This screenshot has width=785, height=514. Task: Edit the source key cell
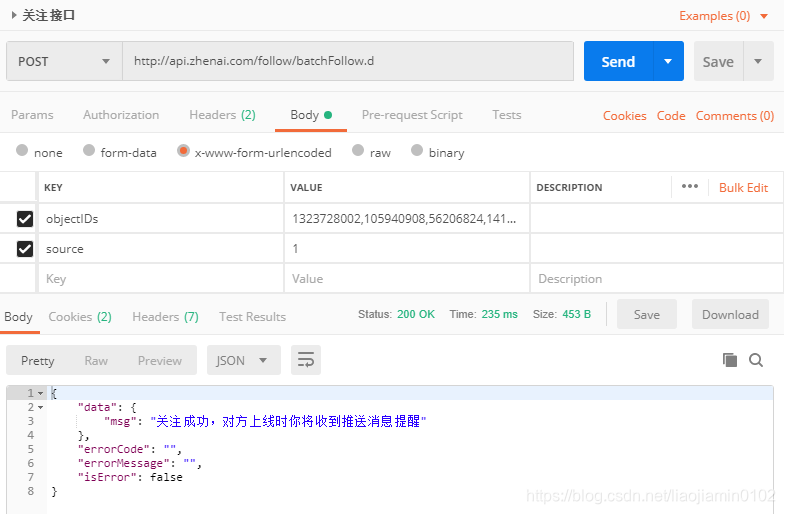tap(161, 249)
